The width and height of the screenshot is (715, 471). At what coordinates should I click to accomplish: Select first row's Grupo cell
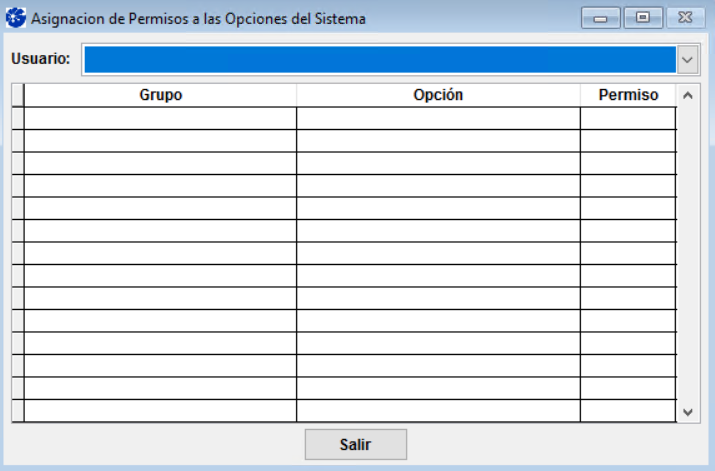(160, 118)
